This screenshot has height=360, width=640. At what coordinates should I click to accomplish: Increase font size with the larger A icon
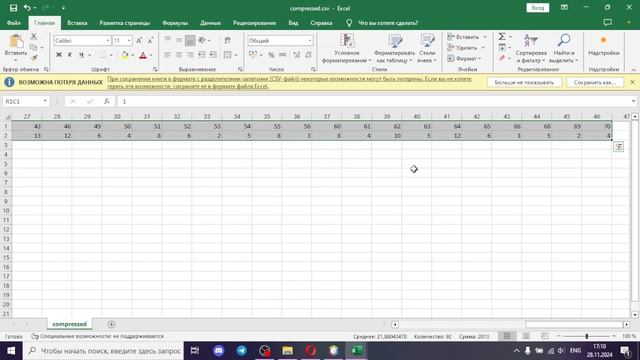[139, 40]
